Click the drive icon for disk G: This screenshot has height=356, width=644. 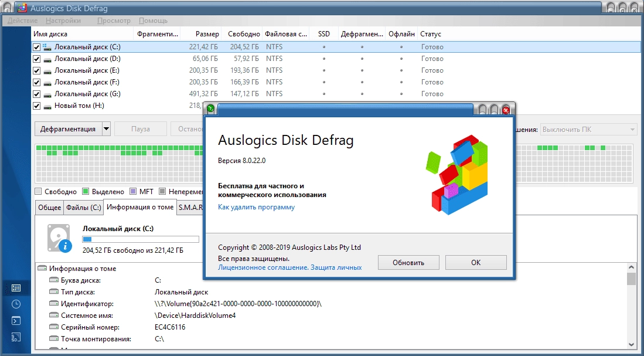pos(47,94)
